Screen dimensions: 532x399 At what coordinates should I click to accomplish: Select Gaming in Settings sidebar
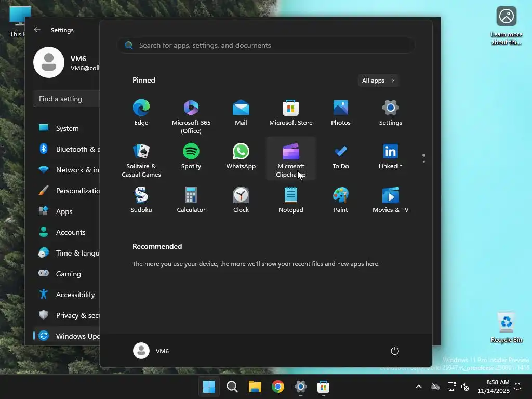[x=67, y=273]
